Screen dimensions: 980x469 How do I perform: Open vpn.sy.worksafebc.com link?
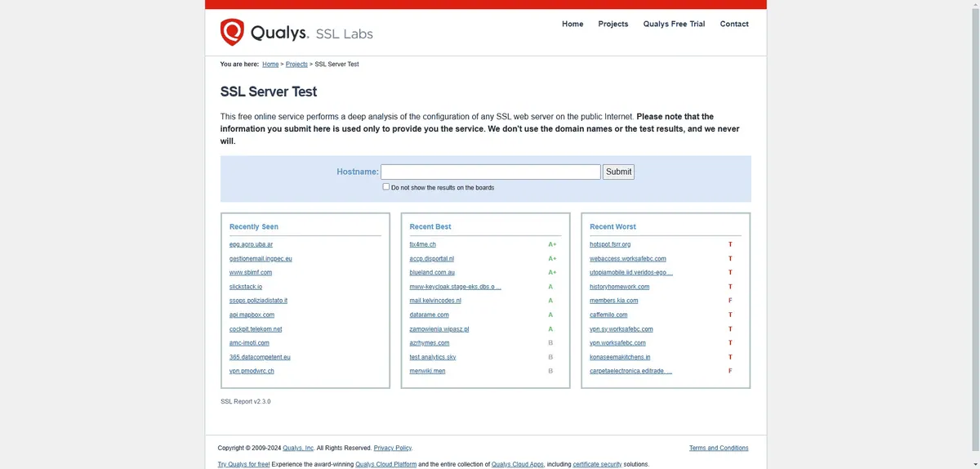(x=621, y=329)
